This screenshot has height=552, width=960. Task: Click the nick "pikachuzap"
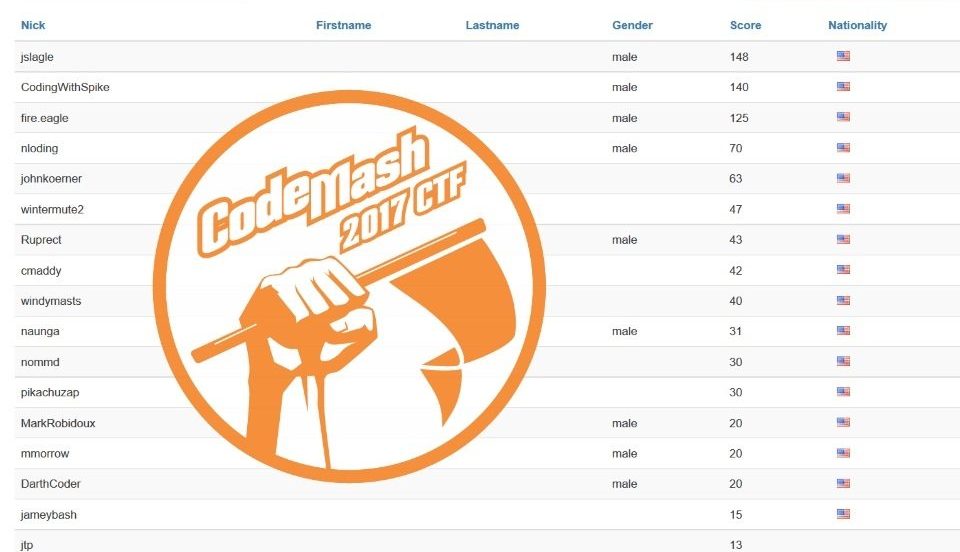coord(50,392)
